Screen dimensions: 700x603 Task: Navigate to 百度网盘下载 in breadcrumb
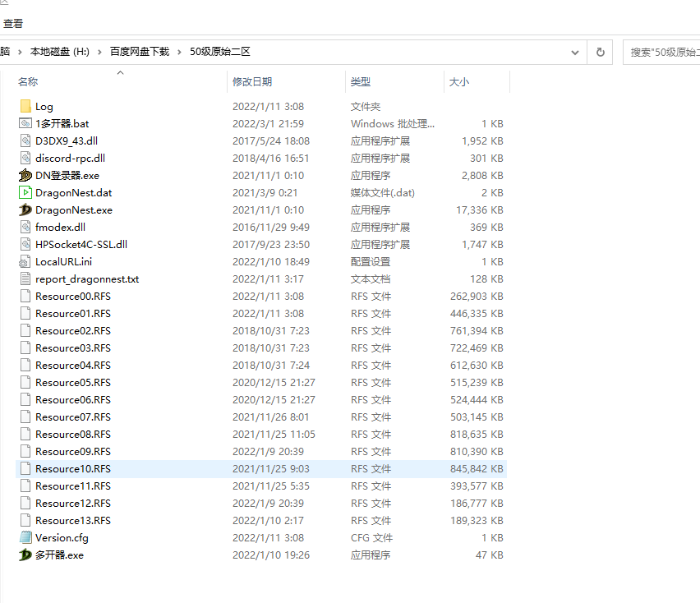[x=140, y=52]
